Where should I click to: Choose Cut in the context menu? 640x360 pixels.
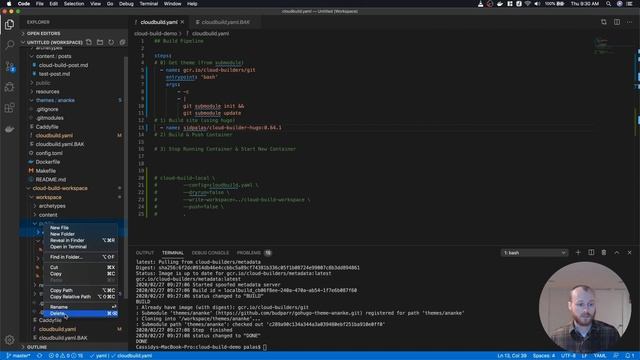[81, 267]
